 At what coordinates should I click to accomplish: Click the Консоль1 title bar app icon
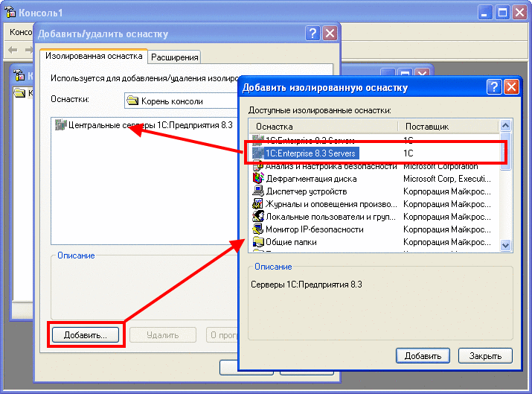point(10,12)
